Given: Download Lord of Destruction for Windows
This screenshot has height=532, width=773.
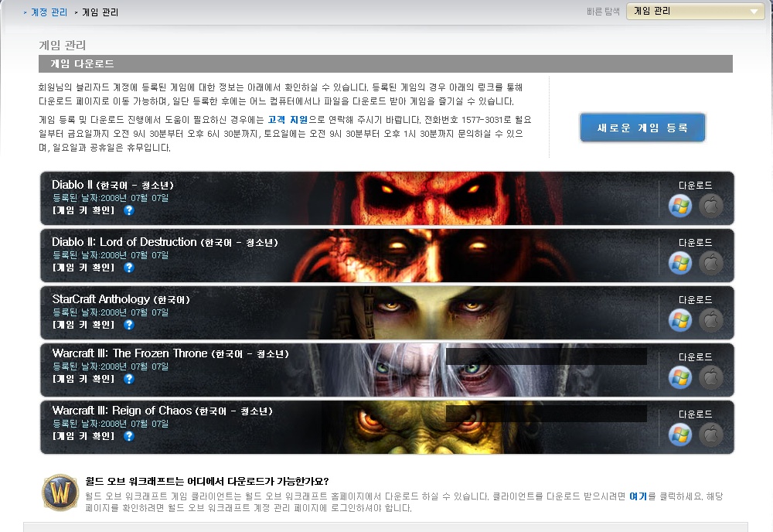Looking at the screenshot, I should [x=679, y=263].
